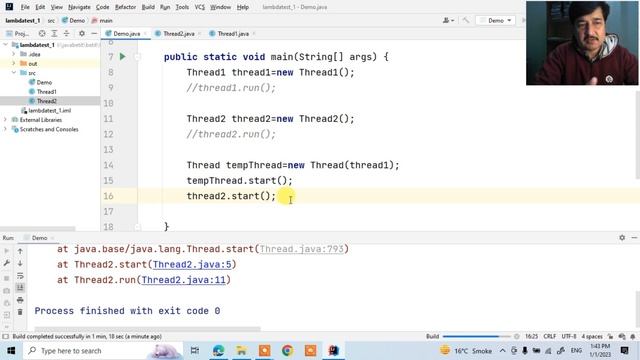Rerun Demo in the Run panel

tap(7, 251)
